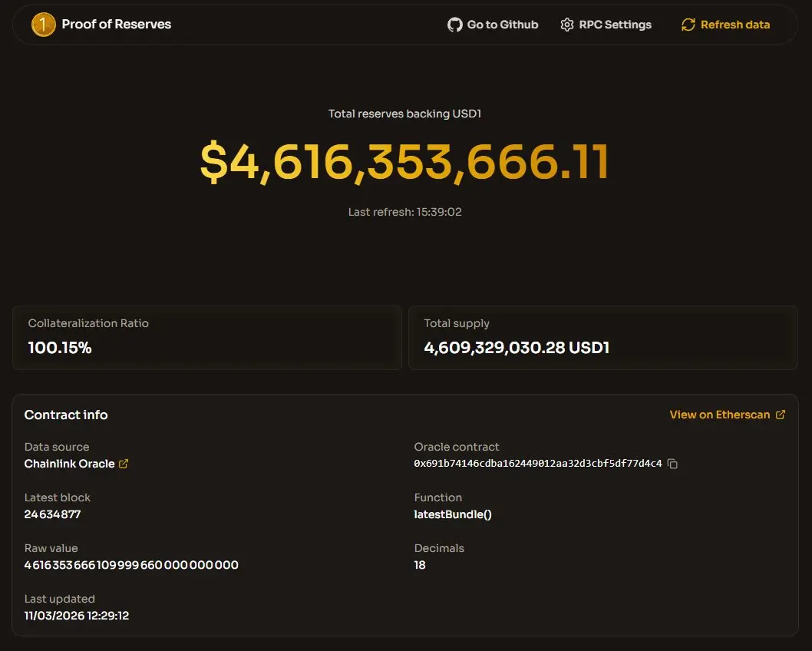Screen dimensions: 812x651
Task: Copy the oracle contract address
Action: point(672,464)
